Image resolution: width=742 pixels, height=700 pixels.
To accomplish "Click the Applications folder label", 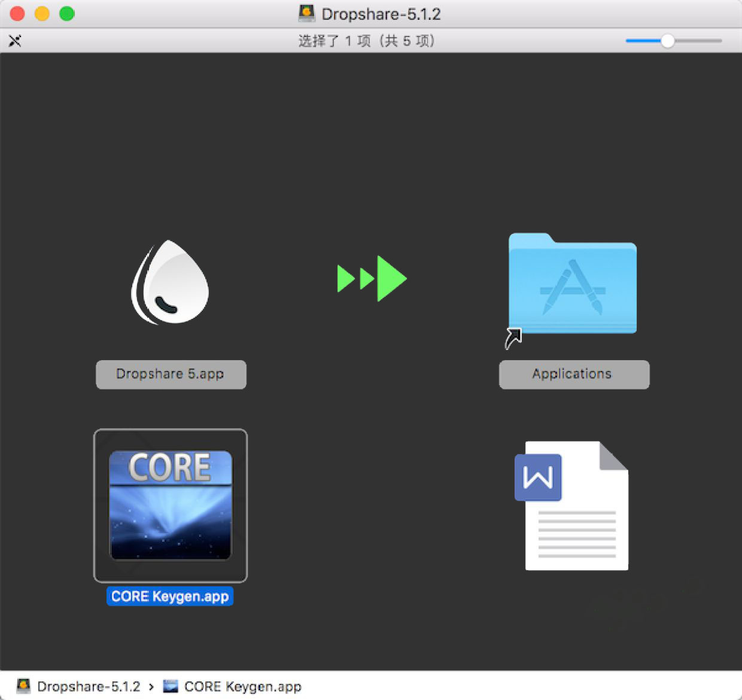I will point(574,374).
